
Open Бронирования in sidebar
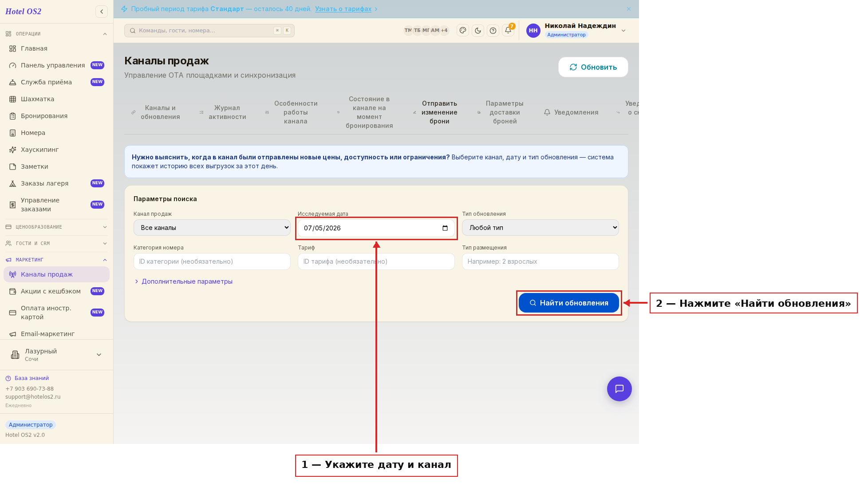(56, 116)
